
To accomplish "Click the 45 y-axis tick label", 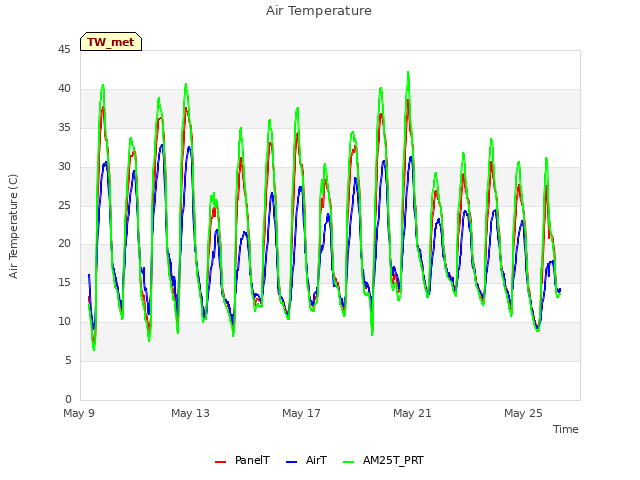I will [64, 50].
